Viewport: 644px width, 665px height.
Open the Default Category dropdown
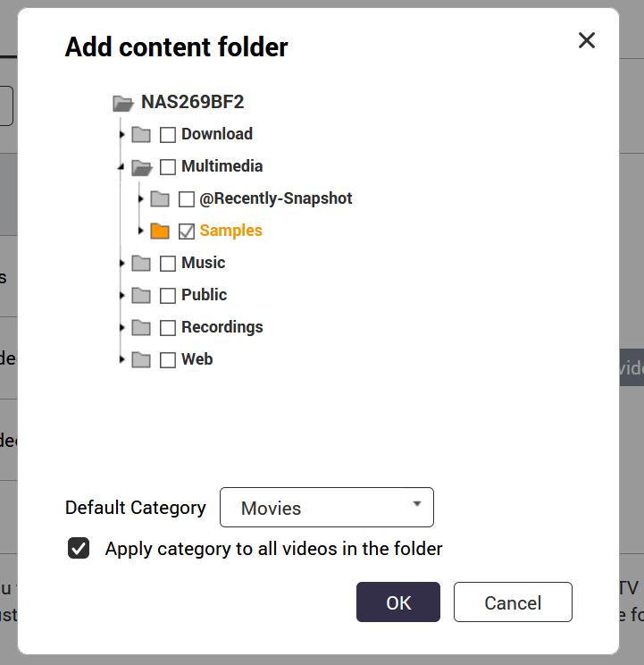click(x=327, y=508)
